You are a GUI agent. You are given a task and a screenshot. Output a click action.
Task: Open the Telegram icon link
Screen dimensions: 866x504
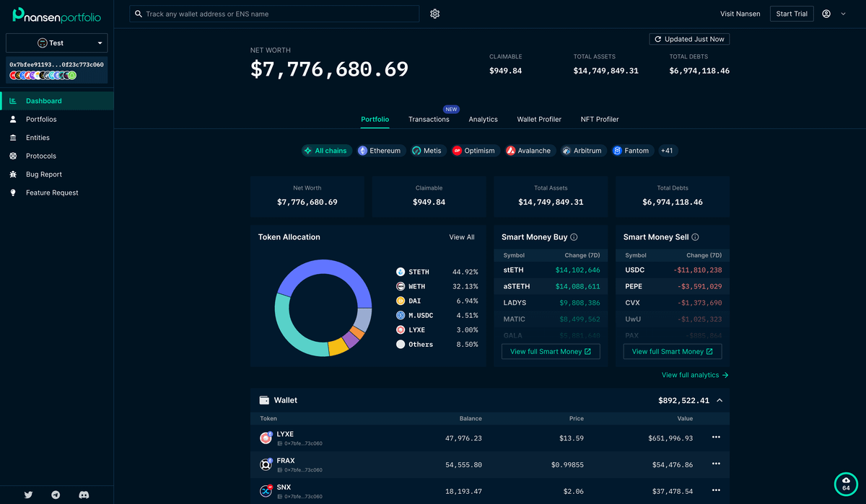click(56, 495)
